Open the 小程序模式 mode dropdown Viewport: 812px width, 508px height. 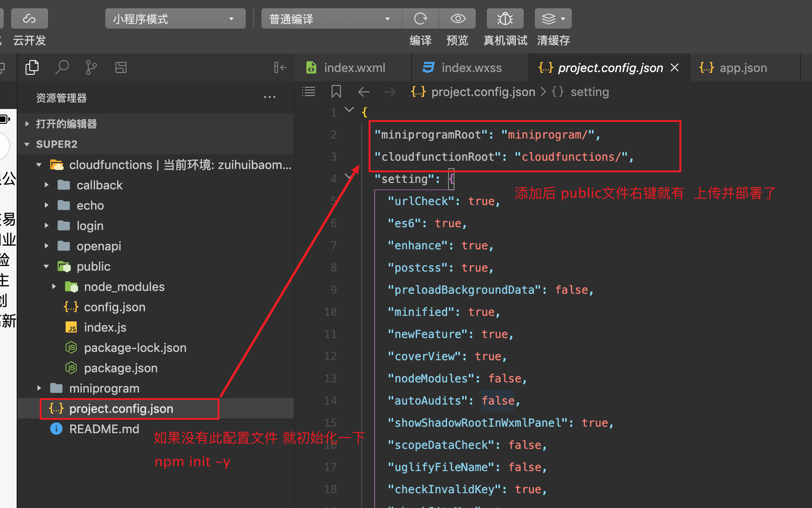pos(176,19)
